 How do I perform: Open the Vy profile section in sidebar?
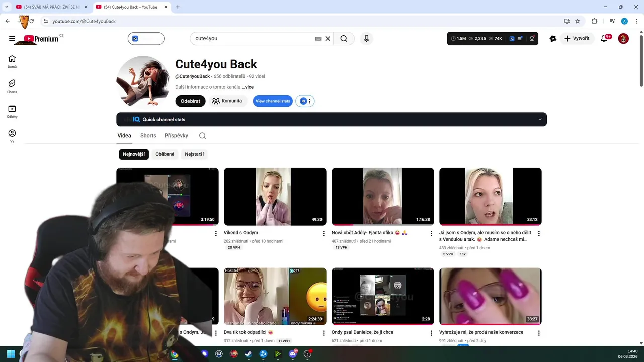(12, 136)
